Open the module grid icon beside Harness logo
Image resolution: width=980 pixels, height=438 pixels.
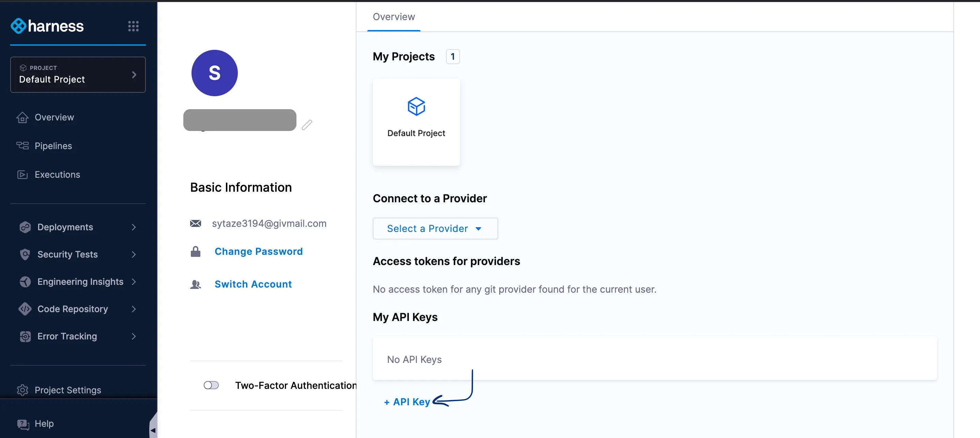133,26
